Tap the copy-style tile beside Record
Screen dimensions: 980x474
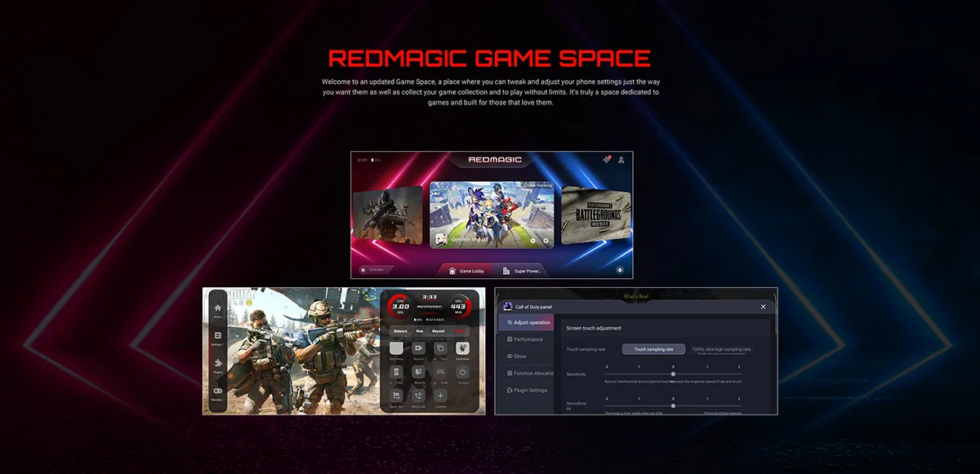pyautogui.click(x=440, y=348)
